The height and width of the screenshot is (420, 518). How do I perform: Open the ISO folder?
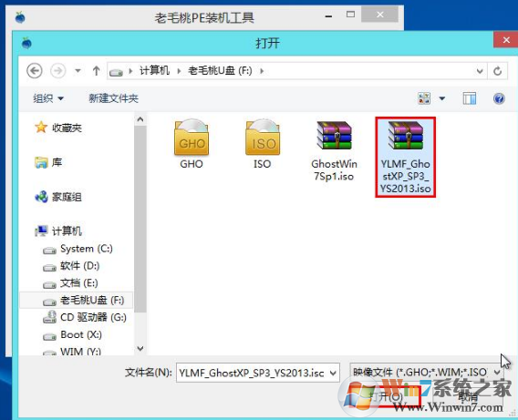click(263, 144)
